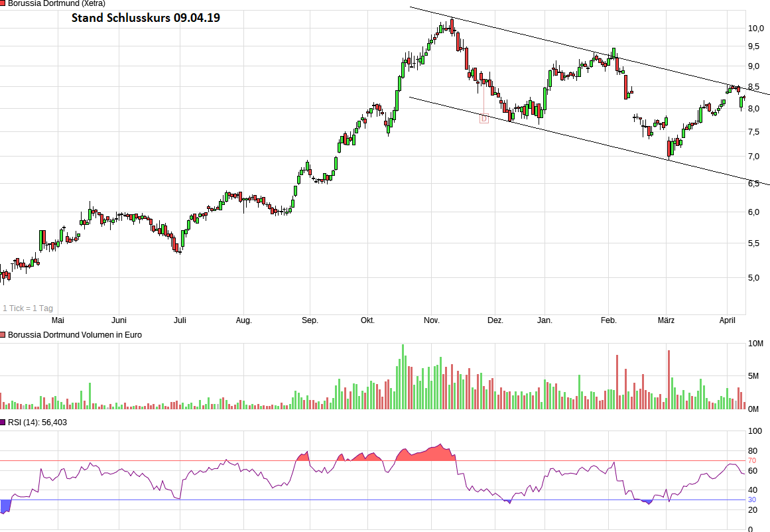
Task: Click the 'März' month label on the time axis
Action: (x=666, y=320)
